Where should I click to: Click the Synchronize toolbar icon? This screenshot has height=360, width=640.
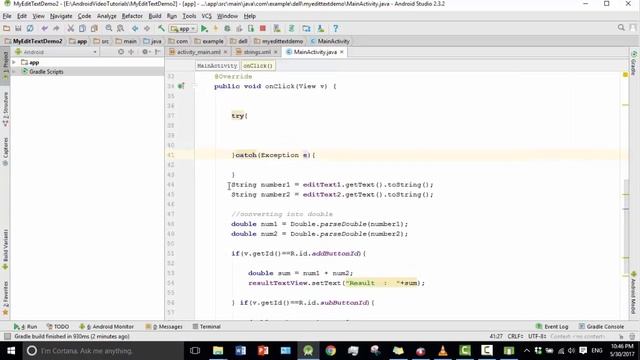click(x=30, y=28)
